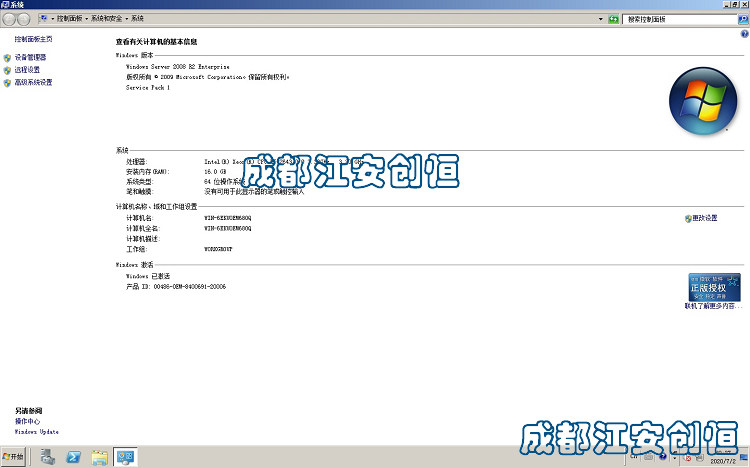Click the red X network tray icon
Screen dimensions: 750x468
[x=688, y=458]
